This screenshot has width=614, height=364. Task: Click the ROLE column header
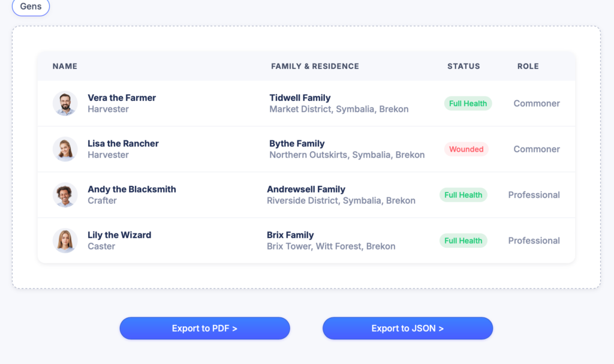(528, 67)
